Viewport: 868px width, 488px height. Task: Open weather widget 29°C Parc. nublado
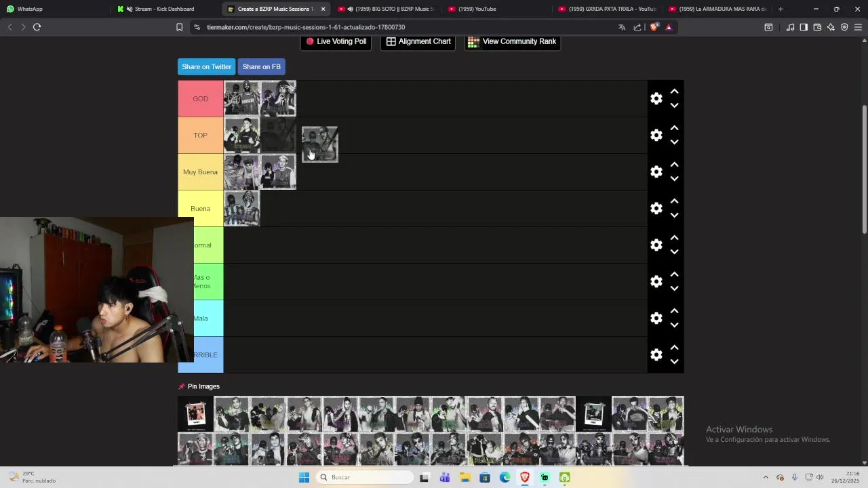[x=33, y=477]
